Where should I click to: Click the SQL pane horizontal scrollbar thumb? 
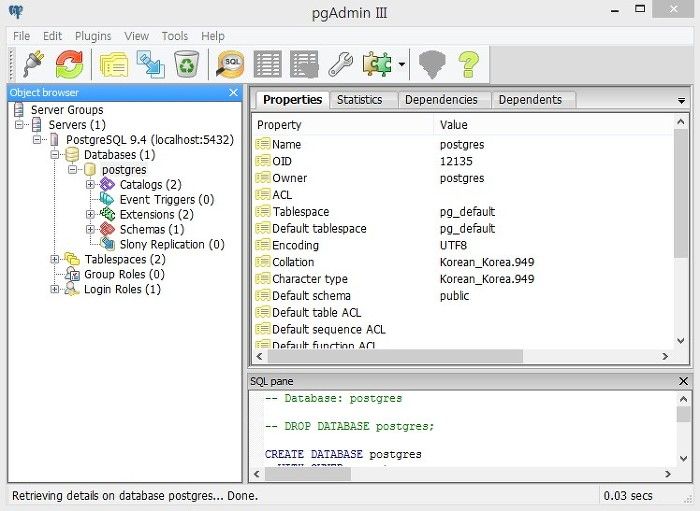(308, 474)
